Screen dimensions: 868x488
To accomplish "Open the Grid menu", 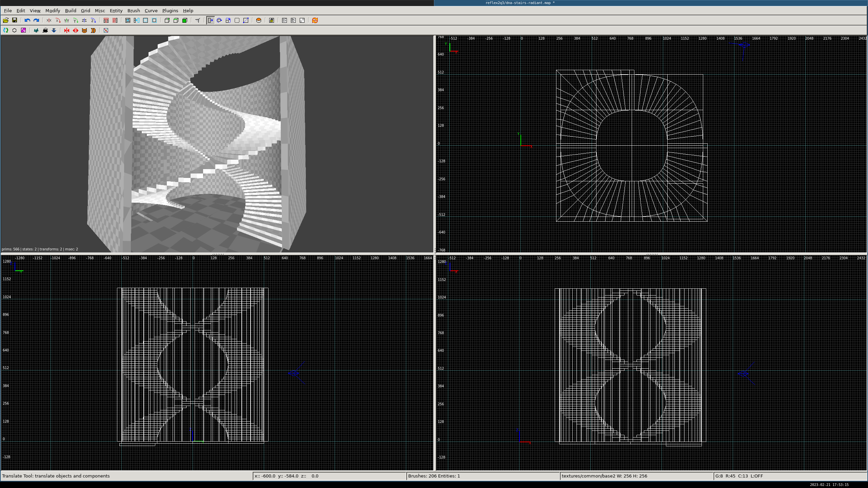I will click(85, 11).
